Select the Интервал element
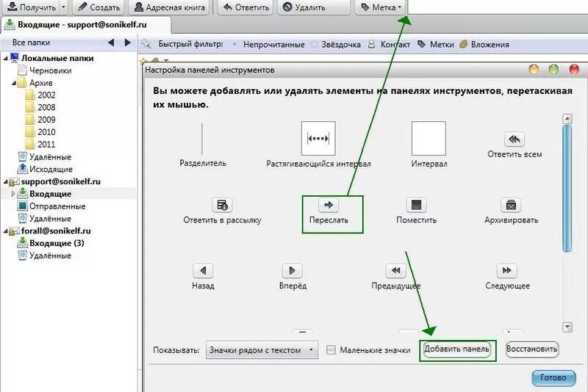The image size is (588, 392). pyautogui.click(x=429, y=145)
